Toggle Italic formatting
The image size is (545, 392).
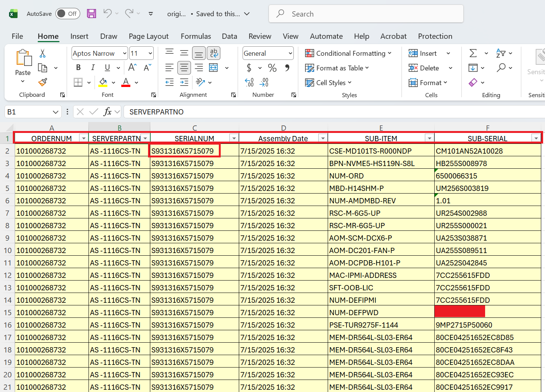pos(93,68)
